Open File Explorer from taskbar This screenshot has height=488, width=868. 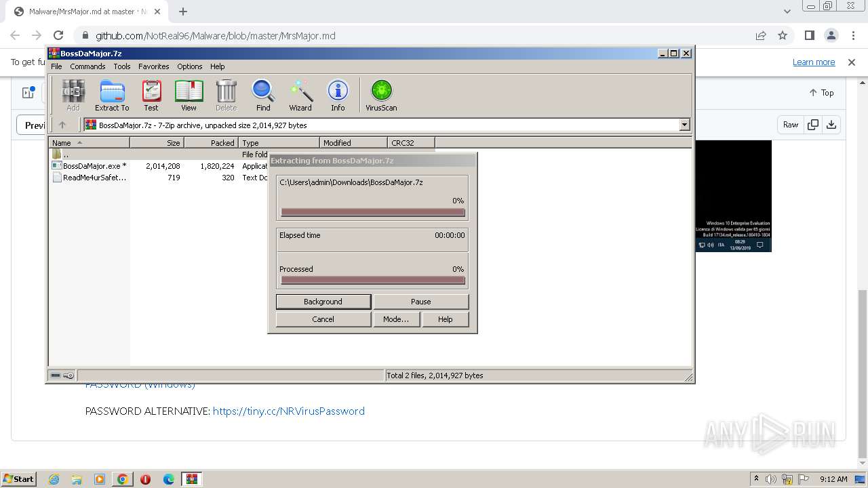77,479
